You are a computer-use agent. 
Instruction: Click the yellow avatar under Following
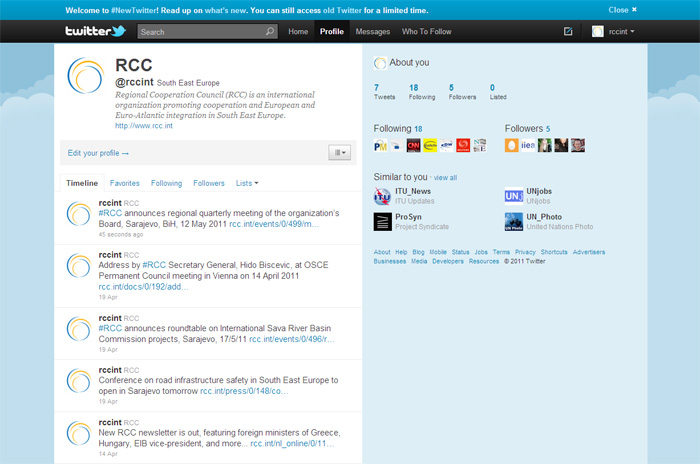[x=430, y=145]
